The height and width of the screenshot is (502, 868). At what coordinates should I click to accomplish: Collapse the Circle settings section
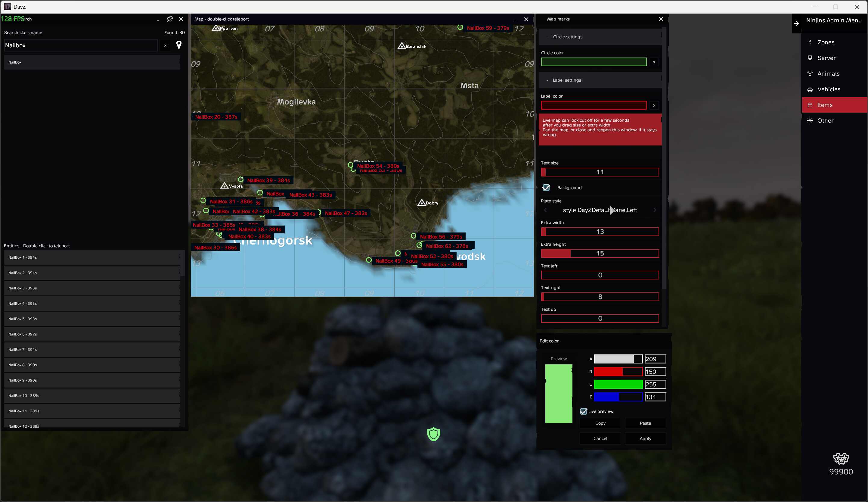click(600, 37)
